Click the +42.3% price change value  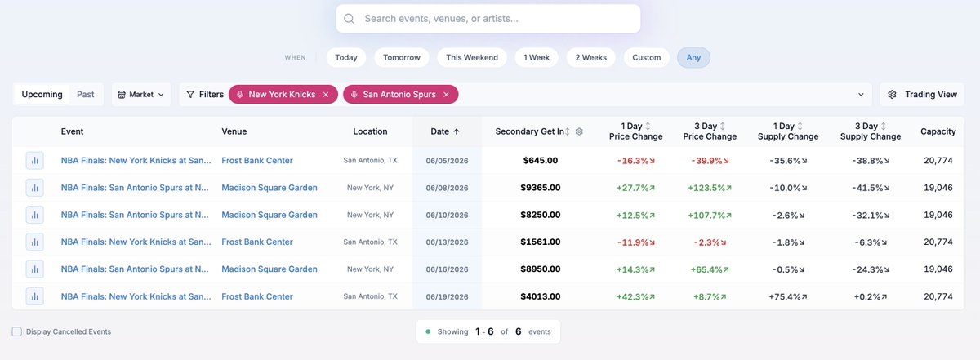[636, 297]
